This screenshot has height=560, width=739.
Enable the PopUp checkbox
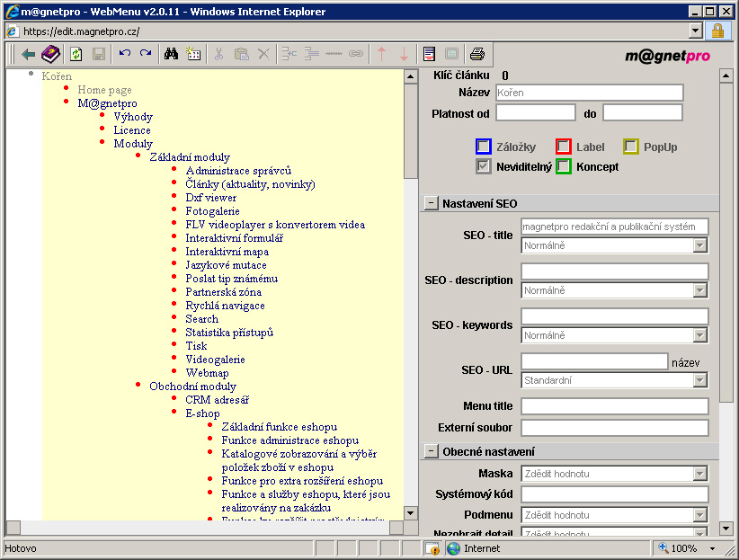(x=631, y=147)
